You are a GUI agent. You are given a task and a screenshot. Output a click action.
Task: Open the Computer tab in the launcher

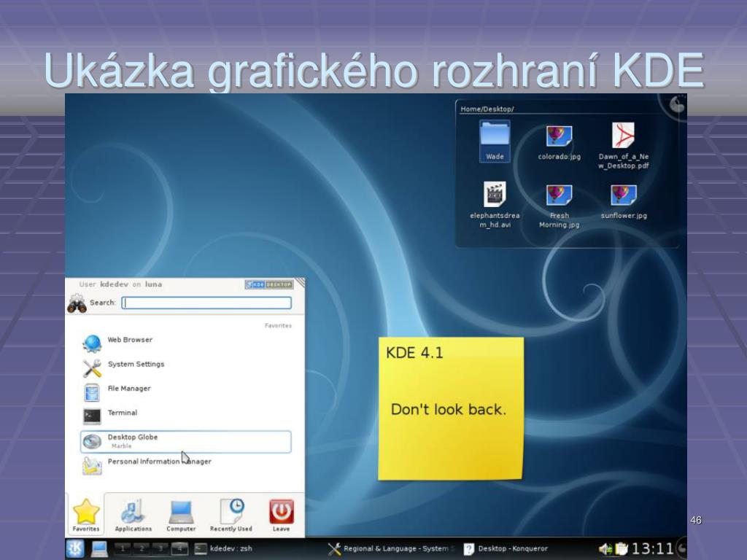pyautogui.click(x=181, y=515)
